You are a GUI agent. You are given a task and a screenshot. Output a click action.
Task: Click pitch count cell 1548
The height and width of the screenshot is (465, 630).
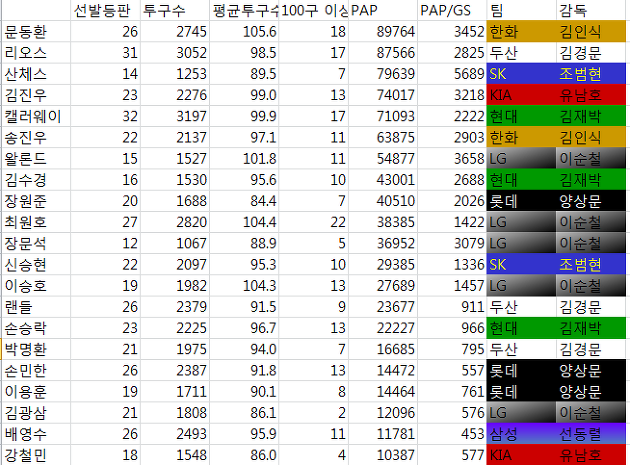pos(175,455)
